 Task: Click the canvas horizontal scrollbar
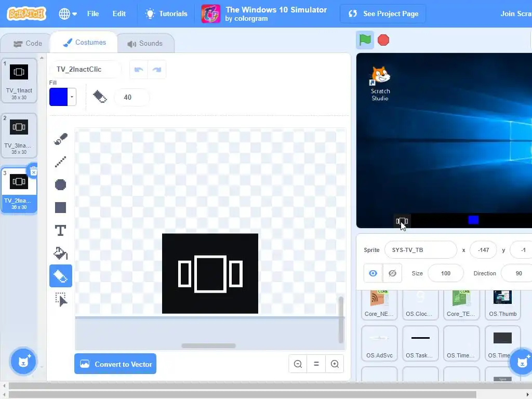coord(208,345)
